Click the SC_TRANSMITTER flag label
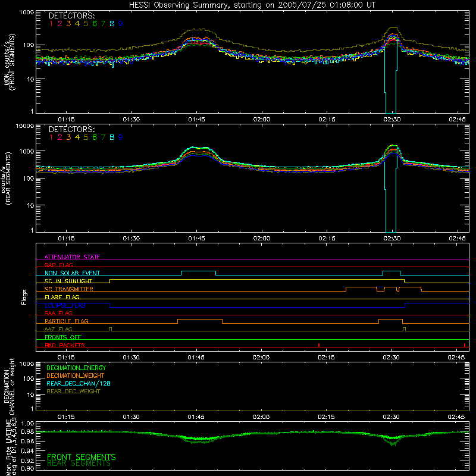This screenshot has width=476, height=476. pyautogui.click(x=69, y=289)
